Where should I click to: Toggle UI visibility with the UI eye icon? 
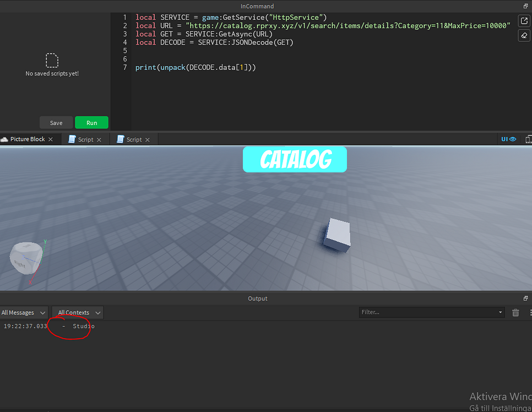508,139
